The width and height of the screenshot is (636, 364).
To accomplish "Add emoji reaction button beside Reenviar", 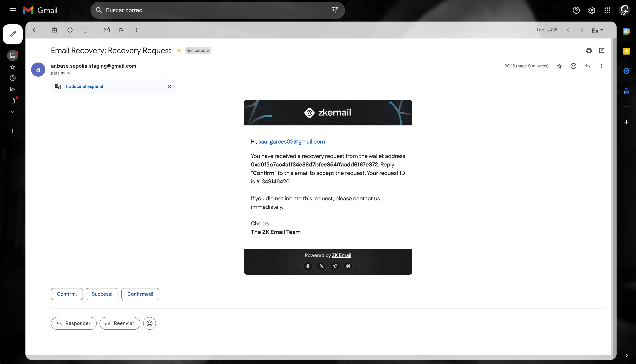I will 149,324.
